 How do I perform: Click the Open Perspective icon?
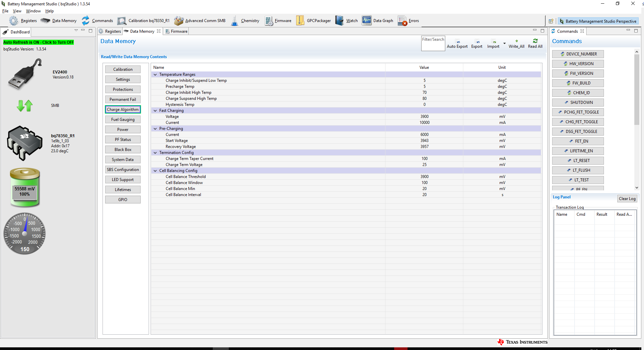coord(551,21)
